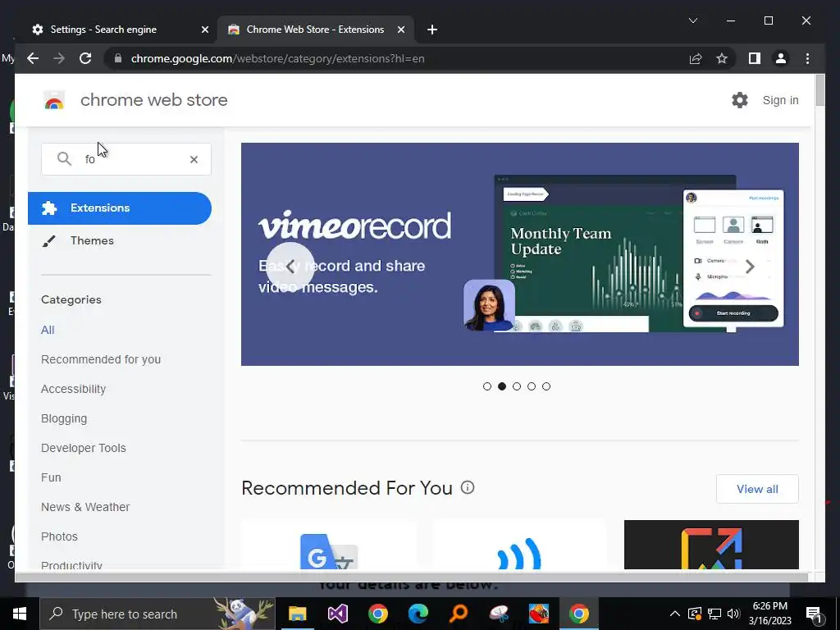Reload the page with the refresh icon
Image resolution: width=840 pixels, height=630 pixels.
tap(85, 58)
